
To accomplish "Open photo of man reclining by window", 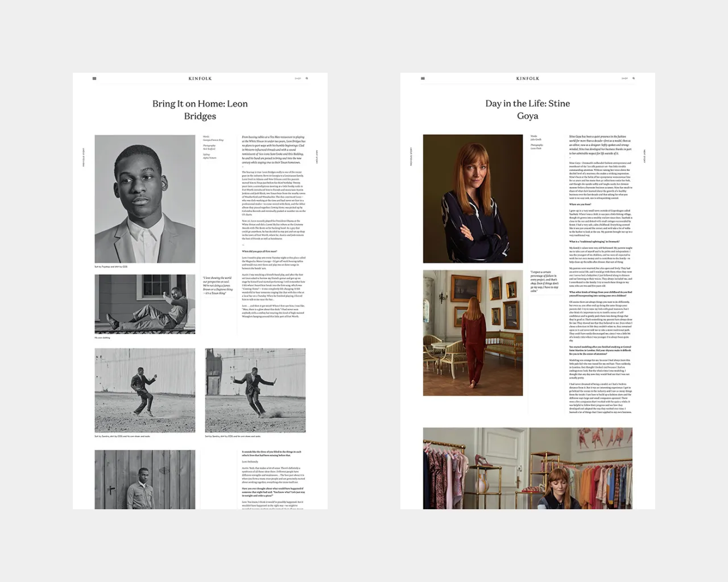I will click(x=145, y=304).
